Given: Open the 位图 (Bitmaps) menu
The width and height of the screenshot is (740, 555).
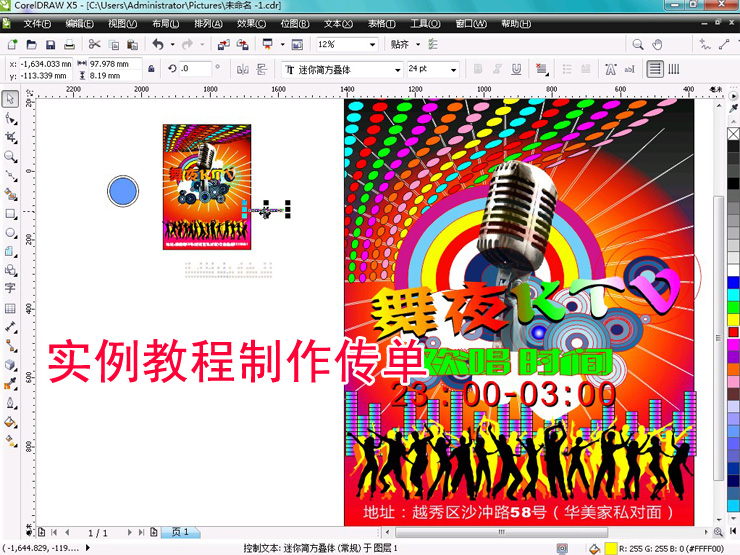Looking at the screenshot, I should [295, 23].
